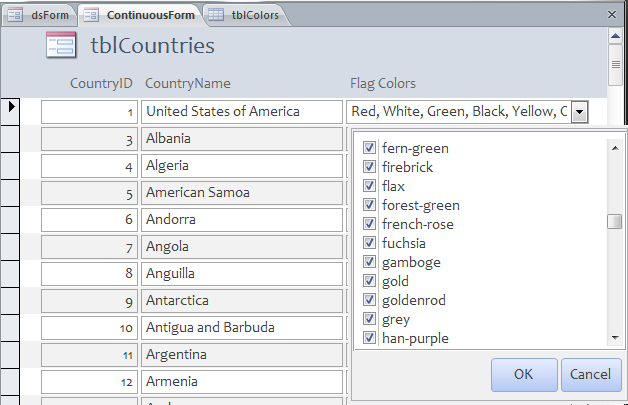The width and height of the screenshot is (628, 405).
Task: Click the Antarctica country name field
Action: click(242, 301)
